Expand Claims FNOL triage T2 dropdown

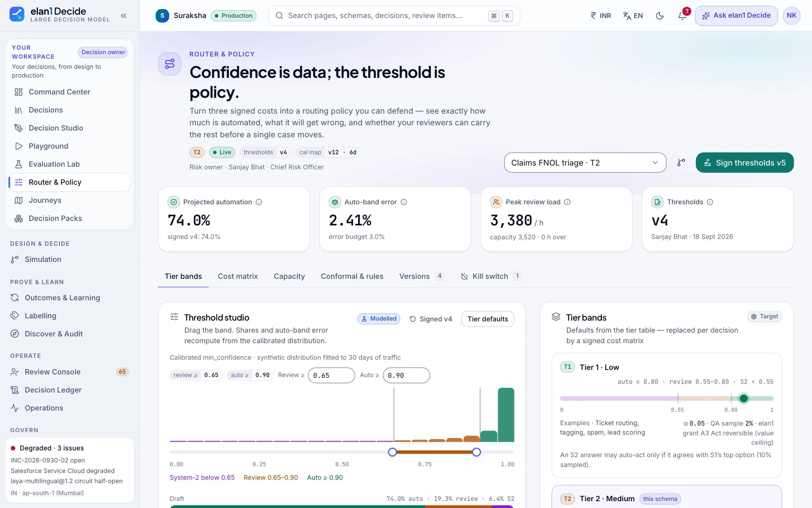click(585, 163)
